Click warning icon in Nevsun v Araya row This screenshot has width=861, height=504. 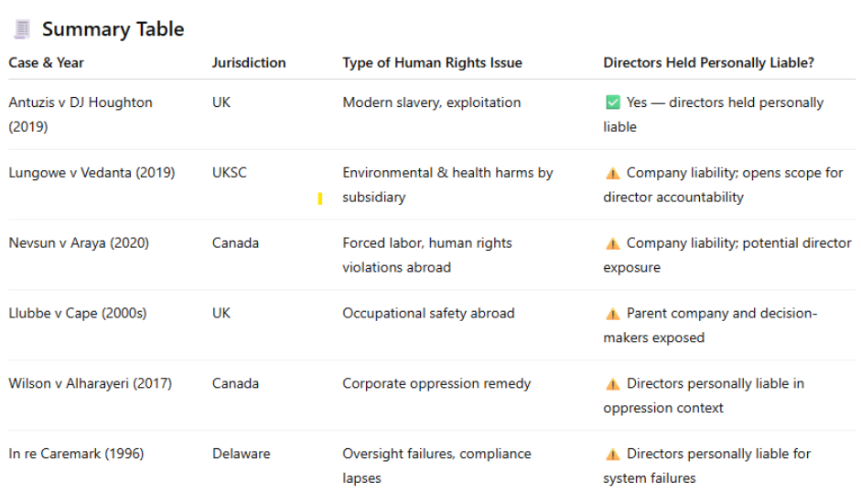click(x=612, y=243)
